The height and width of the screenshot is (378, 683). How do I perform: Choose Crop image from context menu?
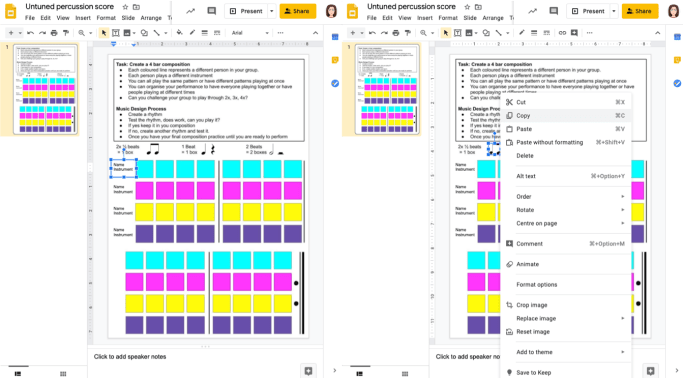(x=565, y=305)
